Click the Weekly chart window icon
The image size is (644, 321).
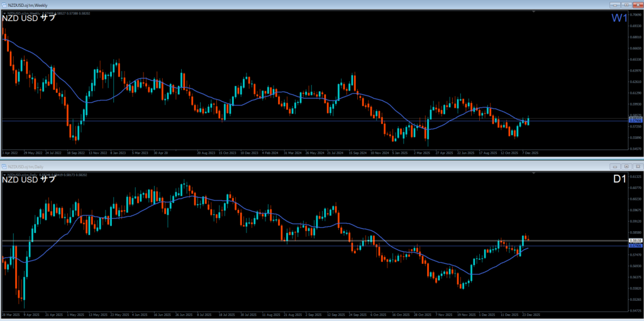point(4,4)
